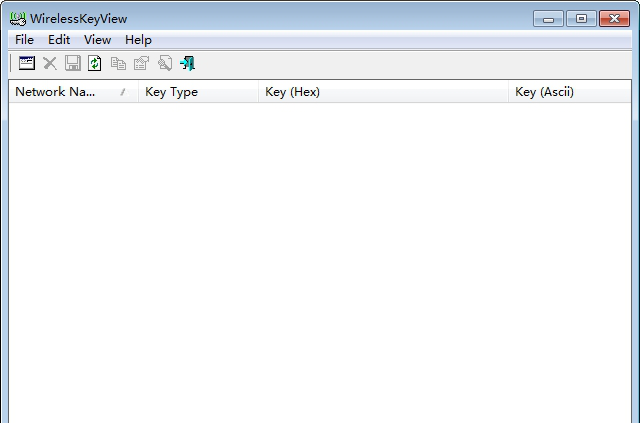Open the File menu

(x=24, y=40)
